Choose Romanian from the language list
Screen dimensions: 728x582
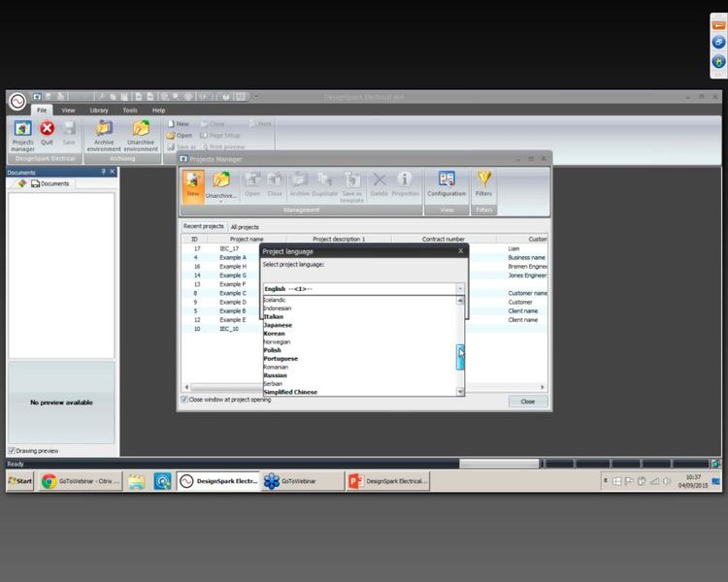click(276, 367)
